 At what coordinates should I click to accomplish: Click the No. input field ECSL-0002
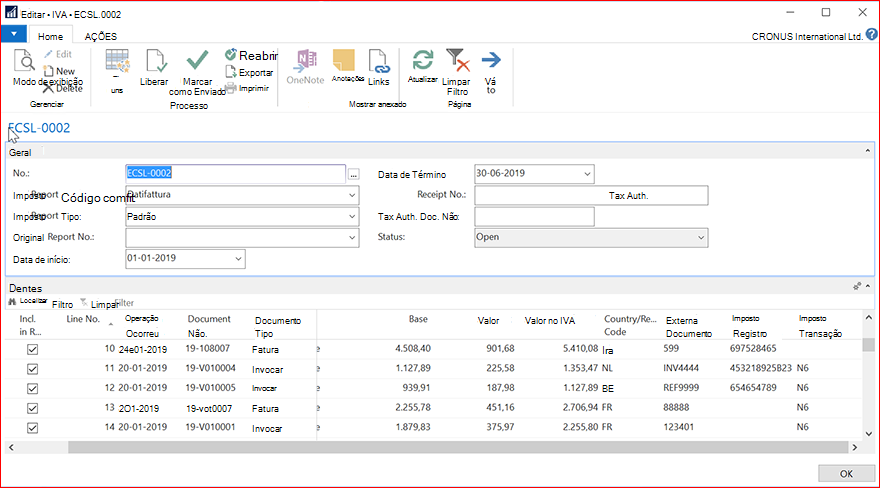click(x=235, y=173)
